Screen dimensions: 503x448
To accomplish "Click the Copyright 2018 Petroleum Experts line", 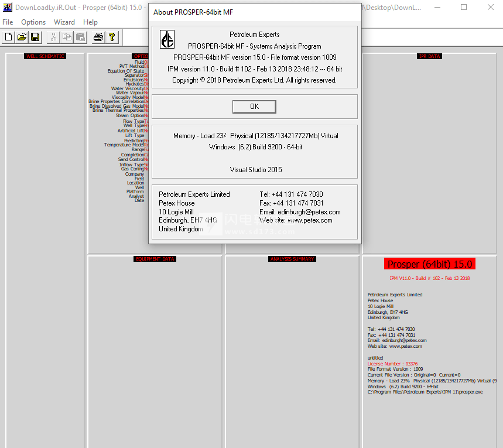I will tap(254, 80).
